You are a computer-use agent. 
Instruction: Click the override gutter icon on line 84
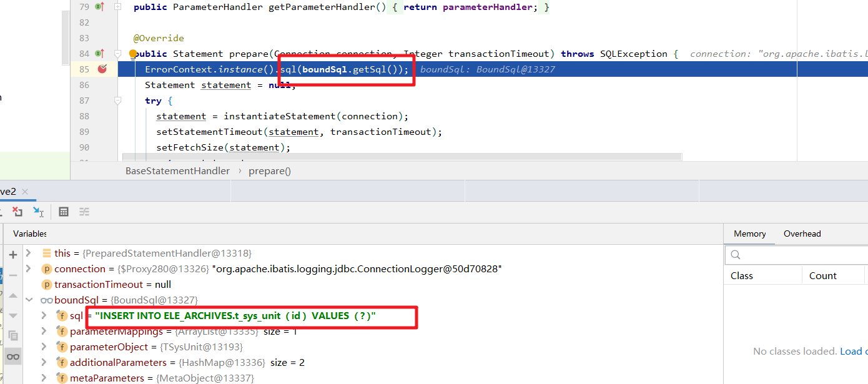100,54
